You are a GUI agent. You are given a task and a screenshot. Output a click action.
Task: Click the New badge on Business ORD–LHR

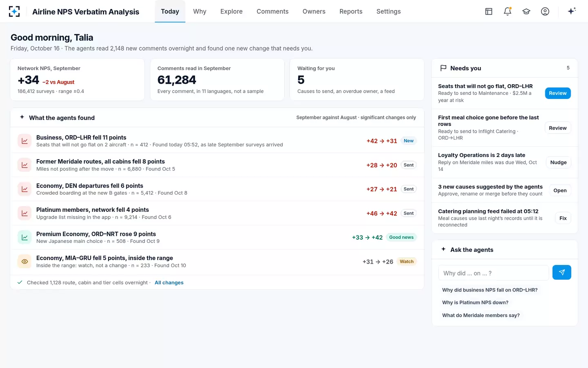(409, 141)
